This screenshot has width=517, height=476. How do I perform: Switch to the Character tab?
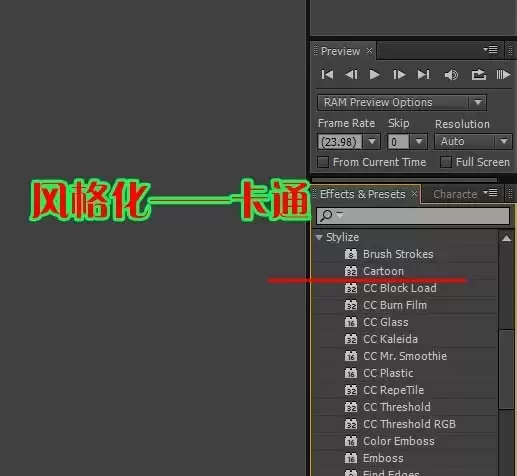click(x=455, y=194)
